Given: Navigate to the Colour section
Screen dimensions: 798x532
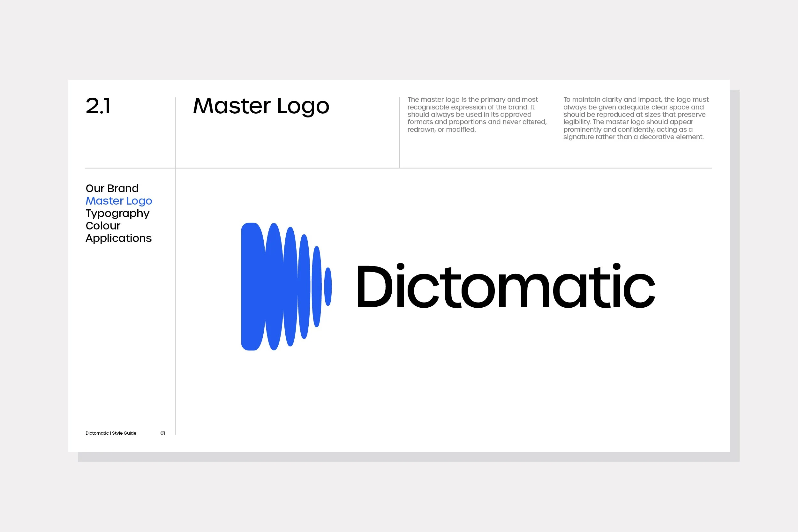Looking at the screenshot, I should 102,226.
